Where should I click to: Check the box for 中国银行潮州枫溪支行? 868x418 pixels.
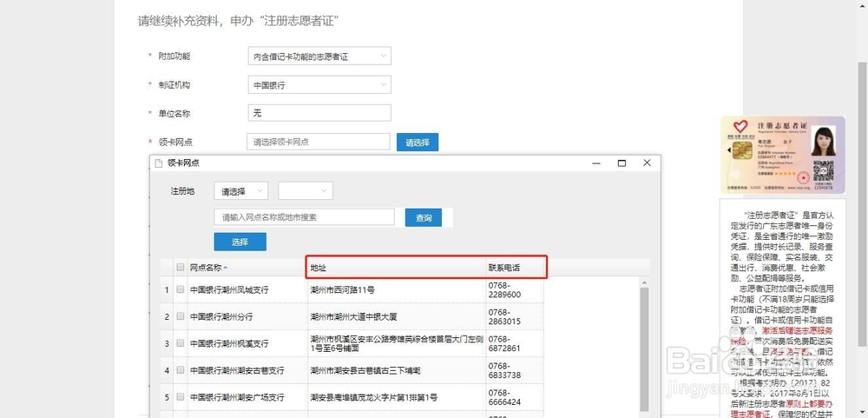coord(181,344)
